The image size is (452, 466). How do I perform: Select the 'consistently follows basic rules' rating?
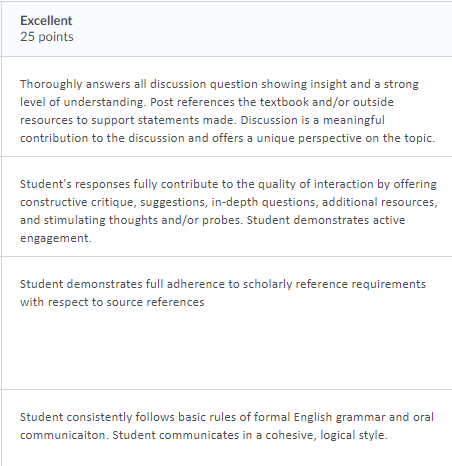tap(227, 428)
